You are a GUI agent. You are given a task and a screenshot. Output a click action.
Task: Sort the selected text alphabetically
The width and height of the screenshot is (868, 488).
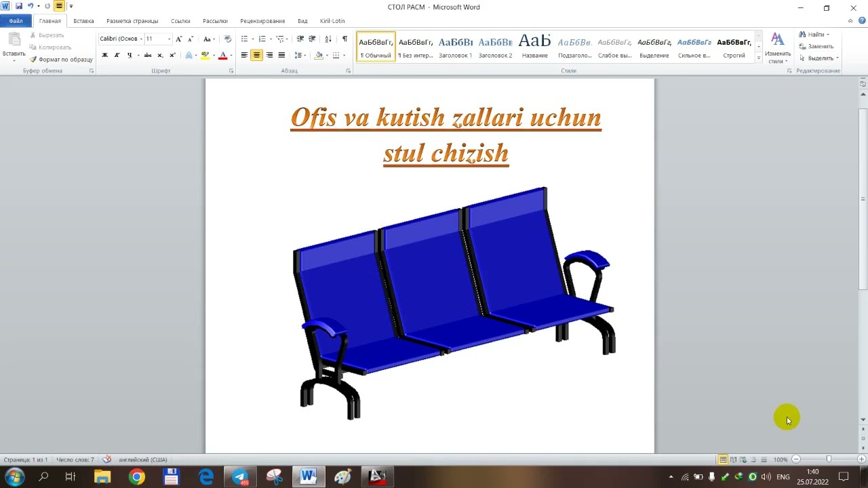click(x=328, y=39)
